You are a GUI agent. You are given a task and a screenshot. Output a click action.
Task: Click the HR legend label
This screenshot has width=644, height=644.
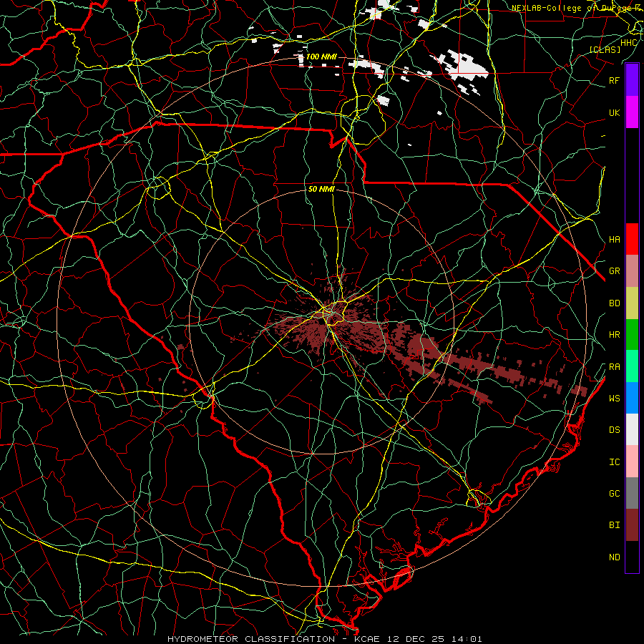coord(615,335)
